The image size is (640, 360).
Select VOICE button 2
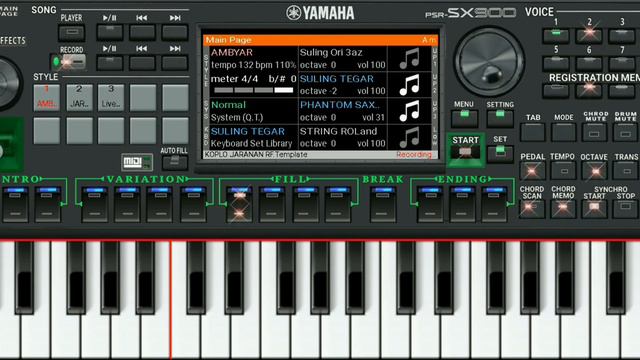point(589,36)
